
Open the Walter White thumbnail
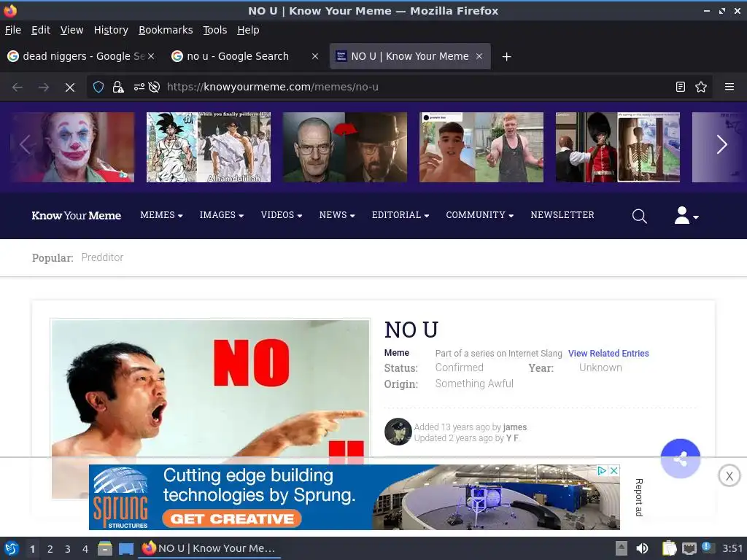coord(345,147)
